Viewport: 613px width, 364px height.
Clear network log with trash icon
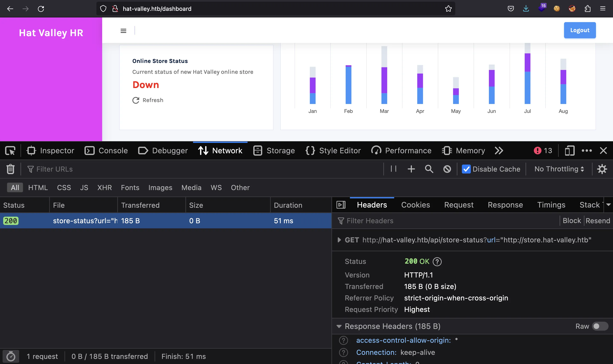11,169
